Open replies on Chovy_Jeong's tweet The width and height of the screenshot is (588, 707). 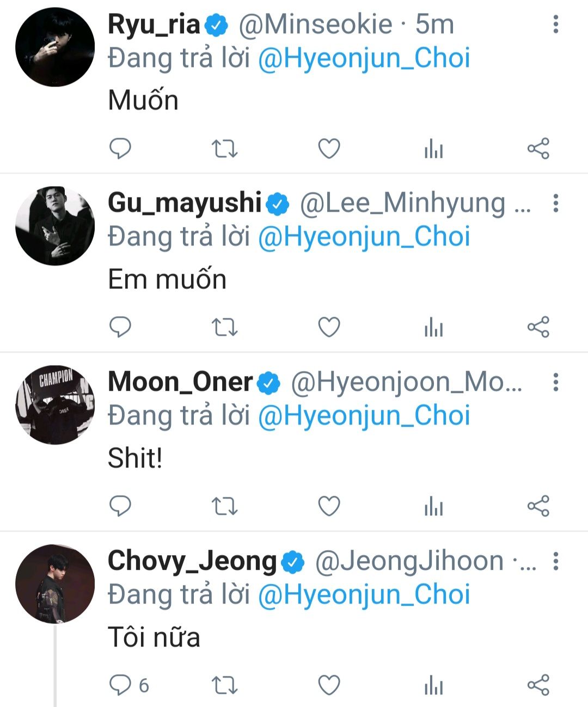pyautogui.click(x=120, y=685)
